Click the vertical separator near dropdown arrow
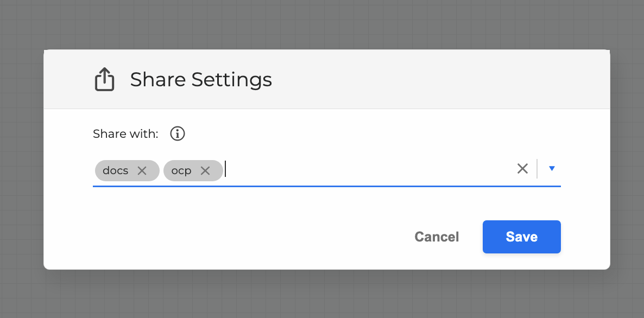The height and width of the screenshot is (318, 644). (x=537, y=169)
